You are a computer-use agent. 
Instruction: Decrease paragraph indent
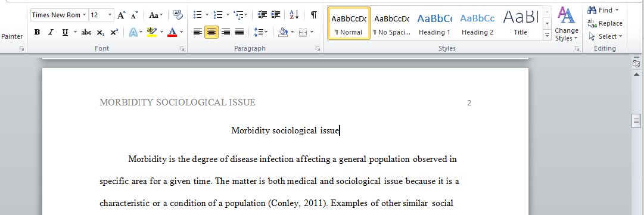point(262,15)
